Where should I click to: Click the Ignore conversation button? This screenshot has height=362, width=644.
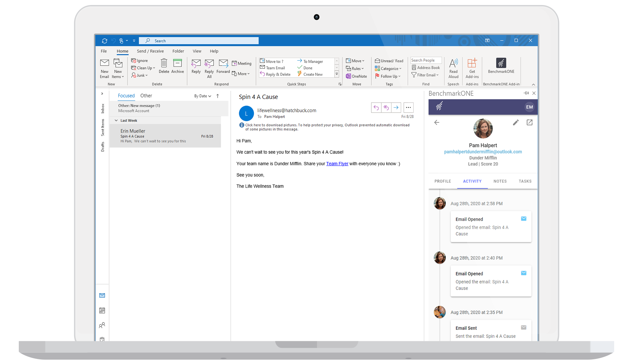tap(140, 61)
